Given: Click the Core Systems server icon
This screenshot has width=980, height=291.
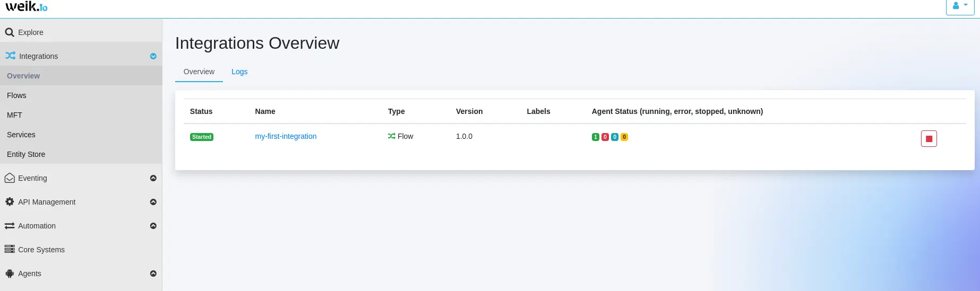Looking at the screenshot, I should (x=10, y=249).
